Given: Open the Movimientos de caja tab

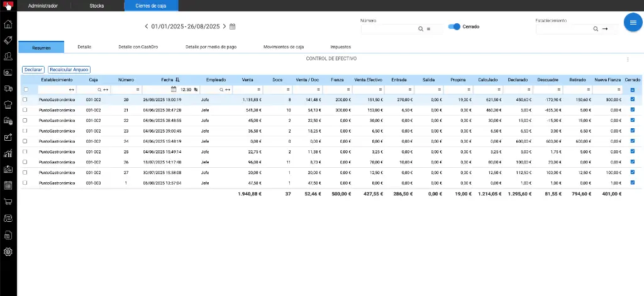Looking at the screenshot, I should click(284, 47).
